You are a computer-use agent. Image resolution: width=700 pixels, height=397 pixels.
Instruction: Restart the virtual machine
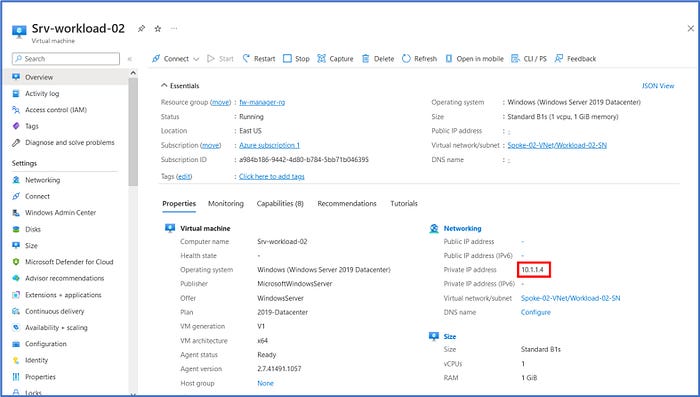click(x=259, y=59)
